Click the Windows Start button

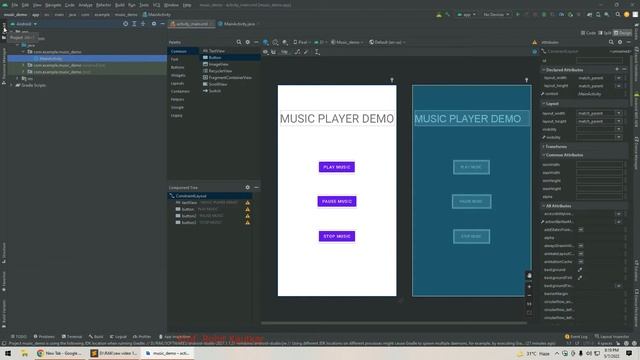click(x=8, y=353)
